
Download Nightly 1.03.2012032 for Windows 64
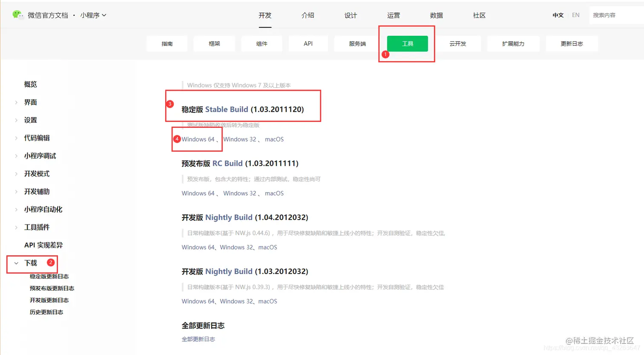[x=198, y=301]
